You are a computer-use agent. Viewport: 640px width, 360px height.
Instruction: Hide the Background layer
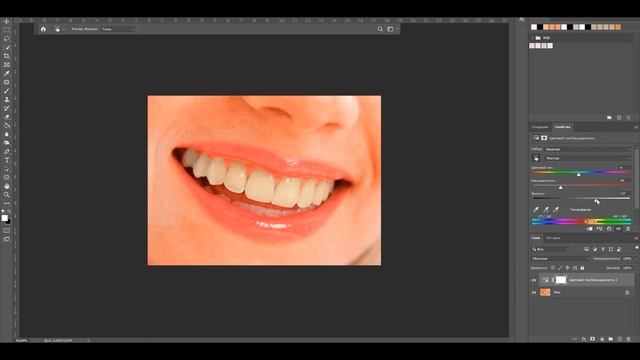tap(534, 293)
